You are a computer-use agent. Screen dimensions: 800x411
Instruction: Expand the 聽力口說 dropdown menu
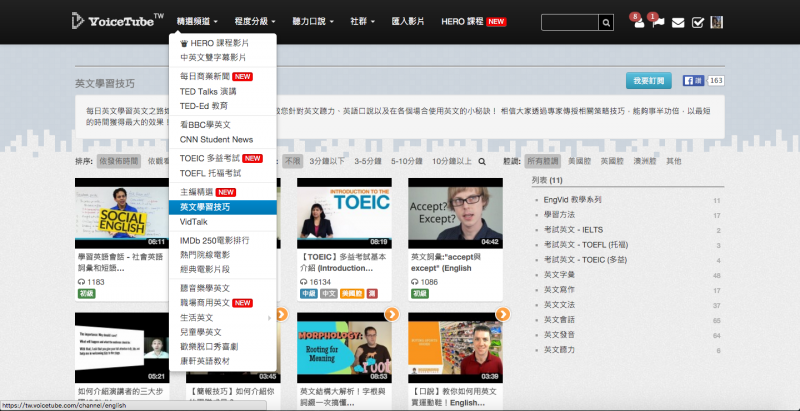click(320, 21)
